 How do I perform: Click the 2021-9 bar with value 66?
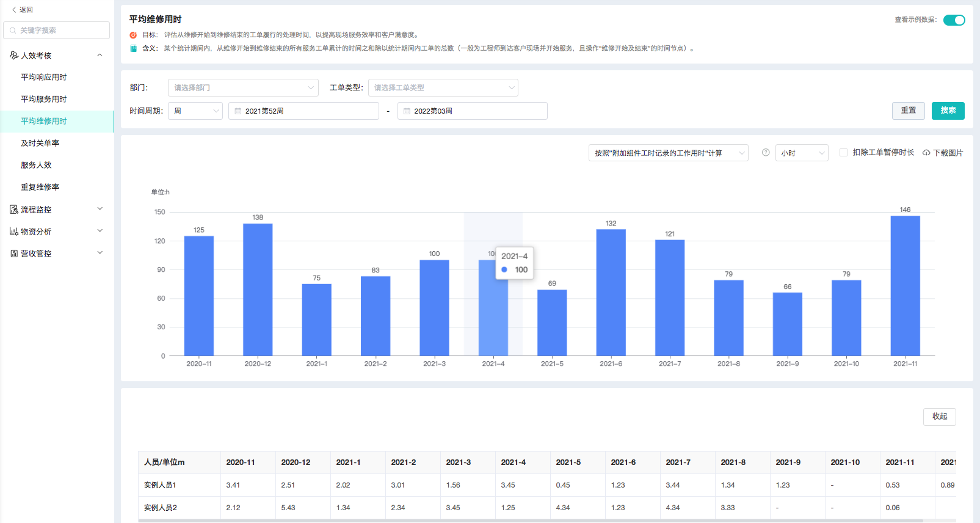(x=788, y=324)
